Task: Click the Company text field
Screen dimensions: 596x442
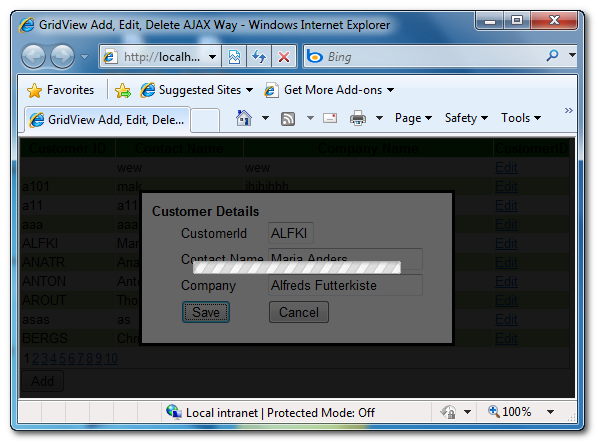Action: [x=345, y=285]
